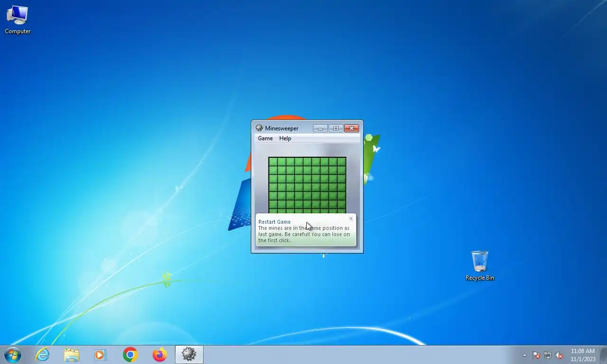This screenshot has width=607, height=364.
Task: Select the Recycle Bin desktop icon
Action: tap(479, 266)
